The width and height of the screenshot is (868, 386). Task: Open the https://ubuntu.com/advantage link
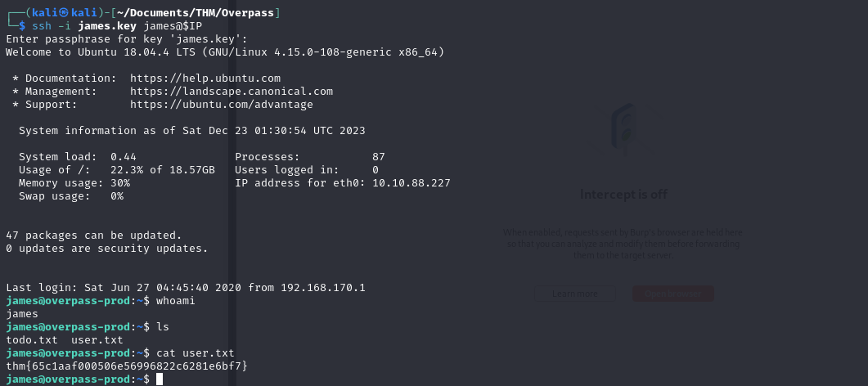tap(222, 105)
